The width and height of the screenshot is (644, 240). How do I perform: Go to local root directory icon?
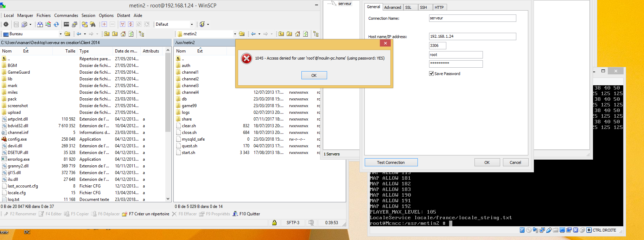click(x=115, y=34)
